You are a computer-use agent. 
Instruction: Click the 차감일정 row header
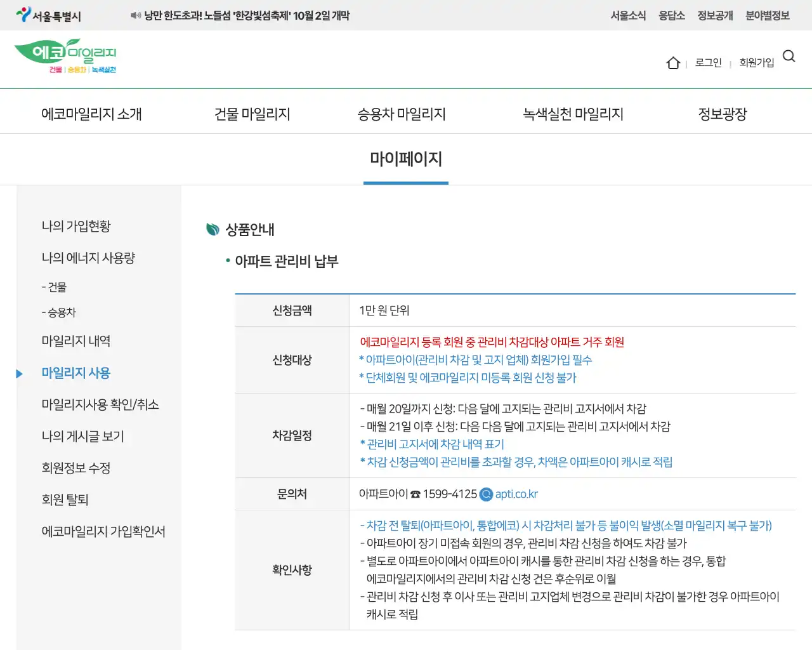292,435
